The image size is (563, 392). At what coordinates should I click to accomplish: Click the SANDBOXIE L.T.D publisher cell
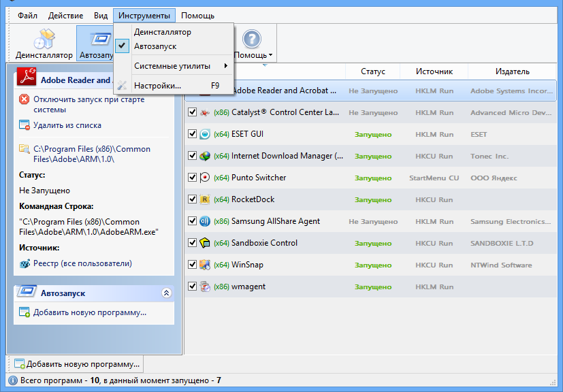click(x=502, y=244)
